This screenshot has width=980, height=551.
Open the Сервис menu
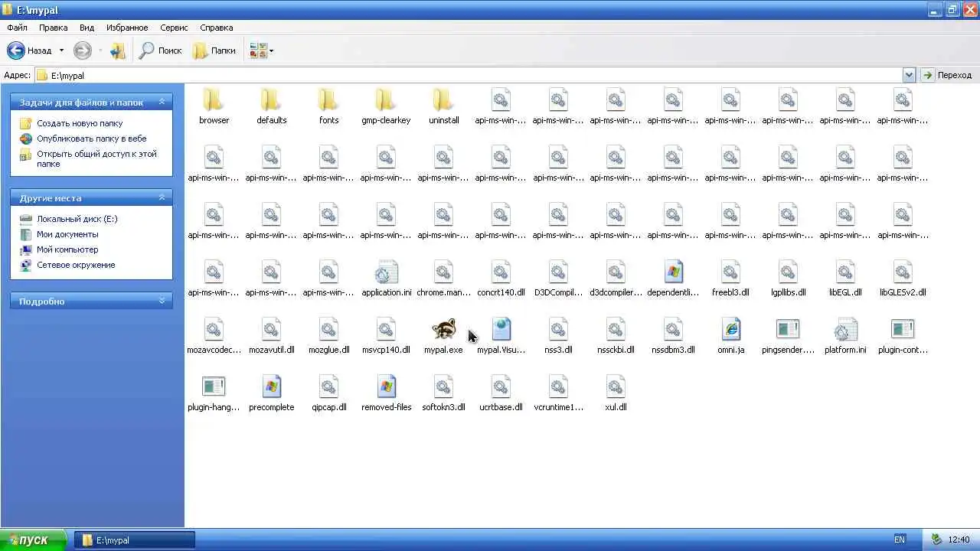click(174, 28)
